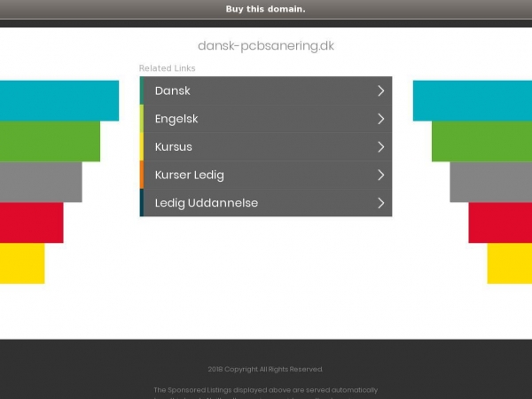532x399 pixels.
Task: Click the 'Related Links' heading text
Action: click(168, 68)
